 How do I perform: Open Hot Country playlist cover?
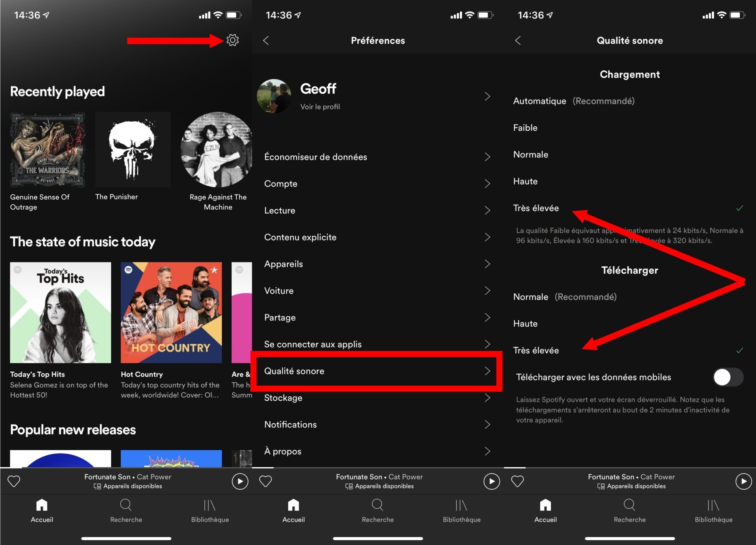point(171,312)
